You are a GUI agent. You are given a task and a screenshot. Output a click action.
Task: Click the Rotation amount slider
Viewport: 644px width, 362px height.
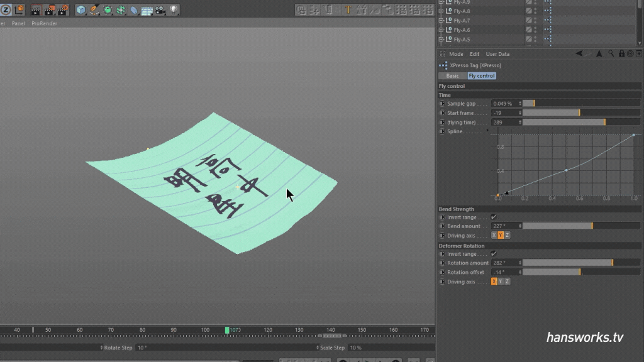[x=581, y=263]
